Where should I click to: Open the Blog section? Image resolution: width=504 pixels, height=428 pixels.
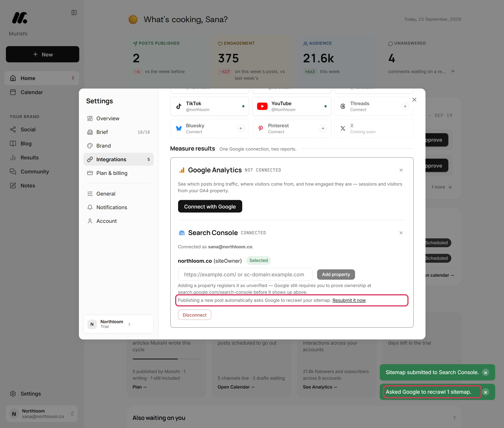[x=42, y=144]
